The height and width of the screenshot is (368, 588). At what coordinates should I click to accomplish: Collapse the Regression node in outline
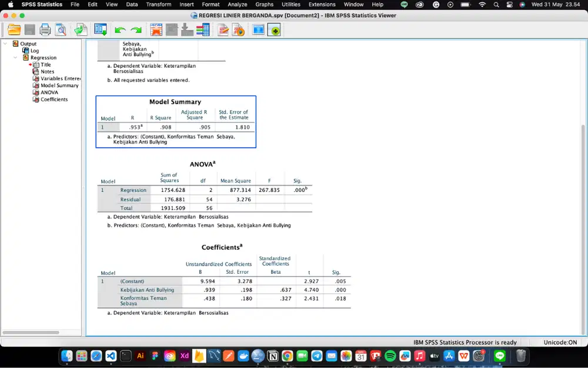(15, 58)
